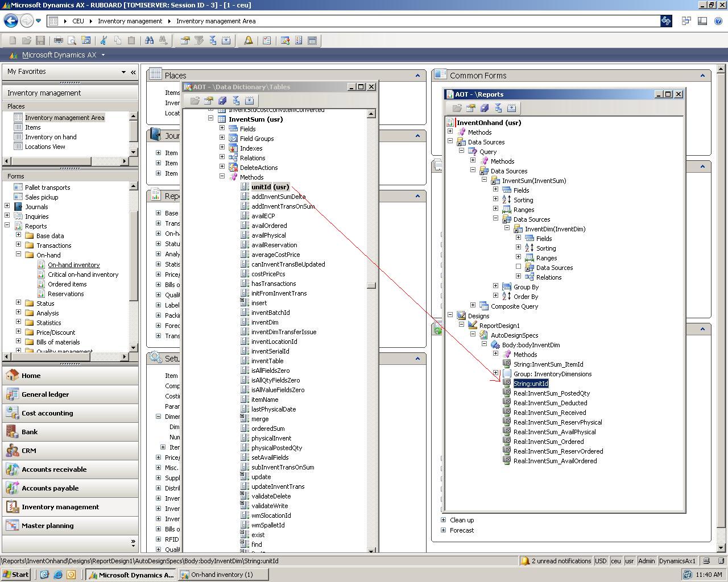This screenshot has width=728, height=582.
Task: Expand Ranges under InventSum(InventSum) data source
Action: [x=495, y=209]
